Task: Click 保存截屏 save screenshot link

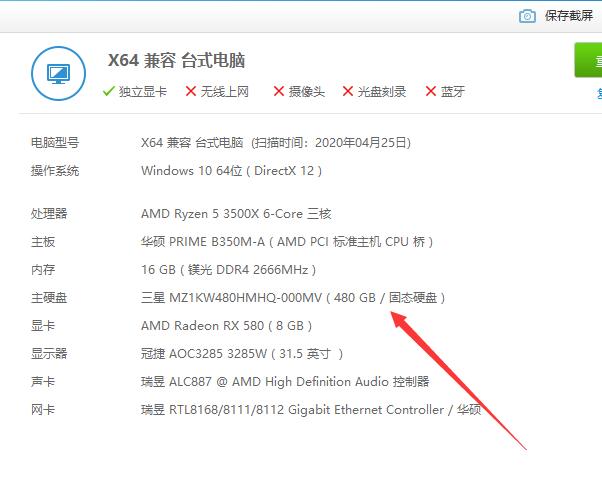Action: click(569, 16)
